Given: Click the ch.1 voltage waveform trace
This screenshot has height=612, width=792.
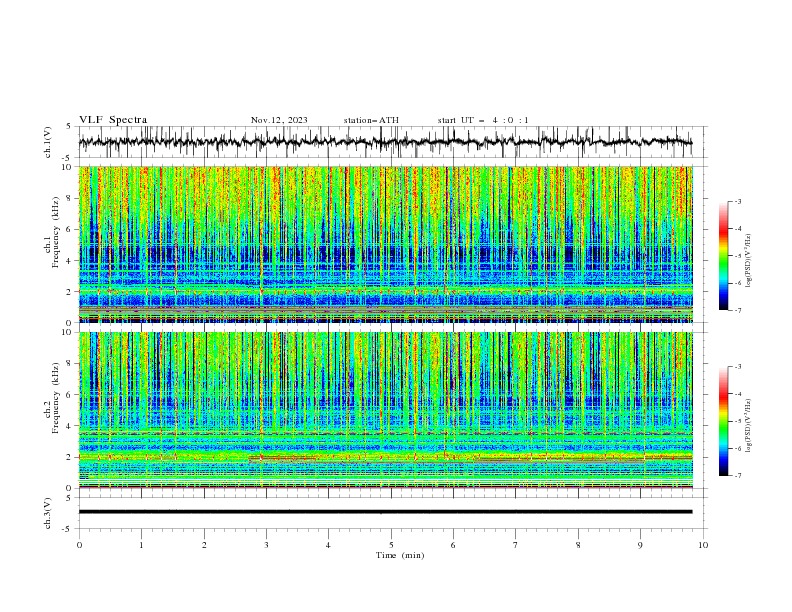Looking at the screenshot, I should tap(385, 142).
